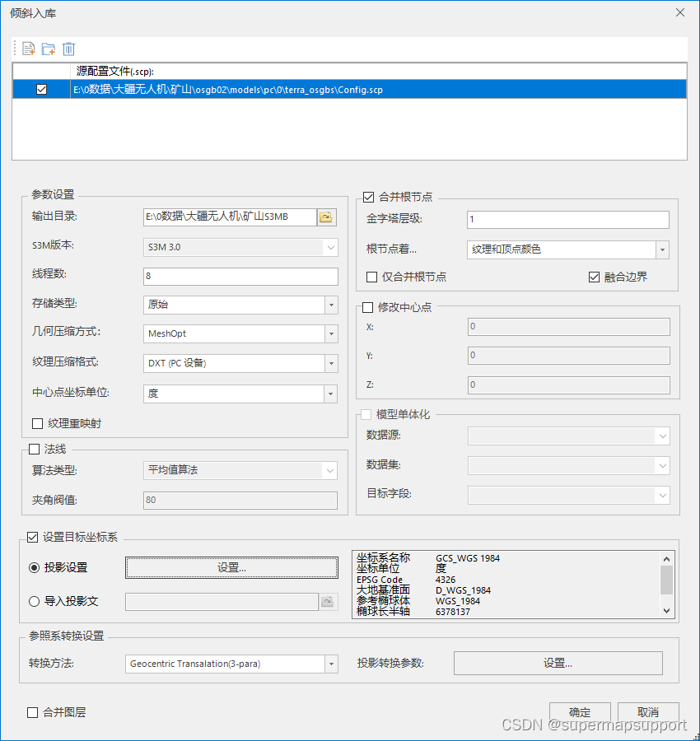This screenshot has height=741, width=700.
Task: Open the 纹理压缩格式 dropdown arrow icon
Action: click(x=332, y=363)
